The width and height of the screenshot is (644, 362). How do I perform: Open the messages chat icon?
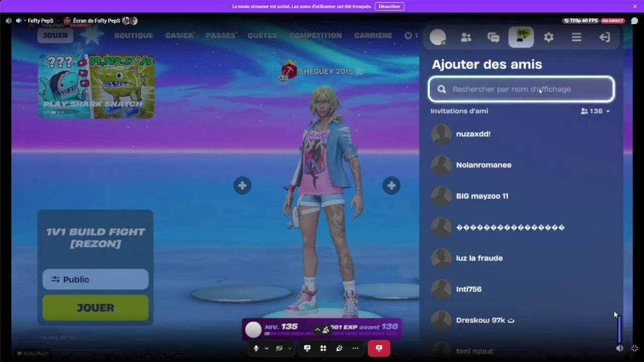494,37
